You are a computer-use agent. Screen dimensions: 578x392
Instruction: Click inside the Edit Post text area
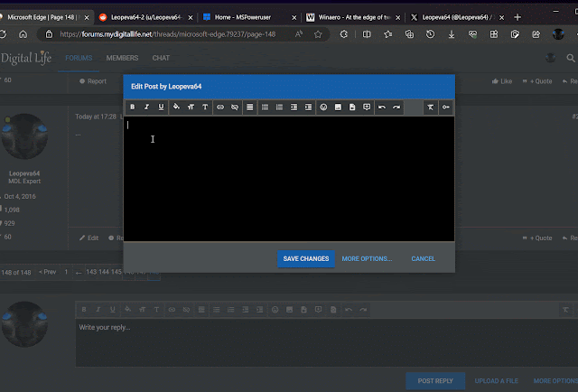tap(289, 179)
